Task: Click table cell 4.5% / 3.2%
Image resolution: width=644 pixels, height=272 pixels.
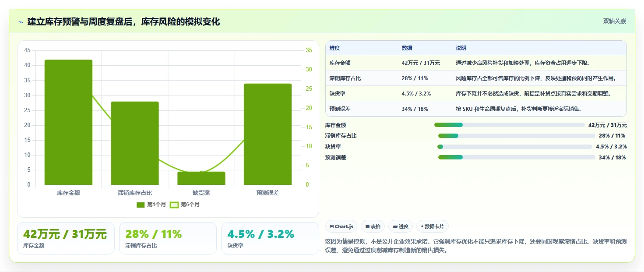Action: point(416,94)
